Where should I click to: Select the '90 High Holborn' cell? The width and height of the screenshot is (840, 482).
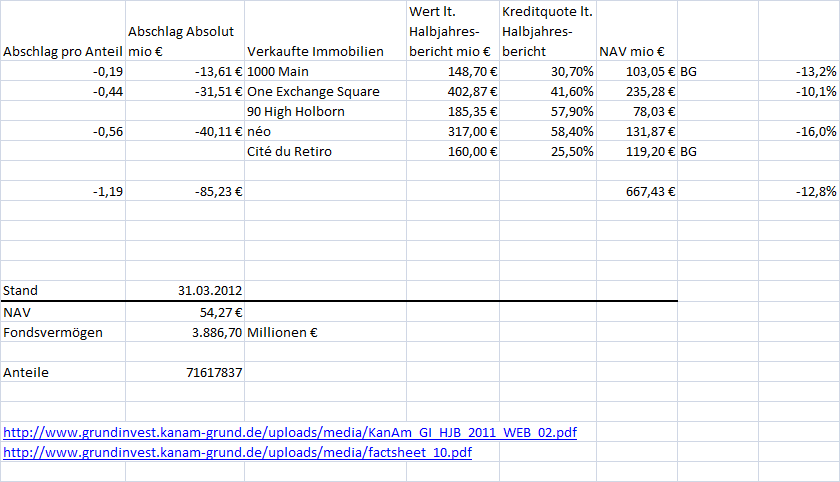(x=296, y=111)
